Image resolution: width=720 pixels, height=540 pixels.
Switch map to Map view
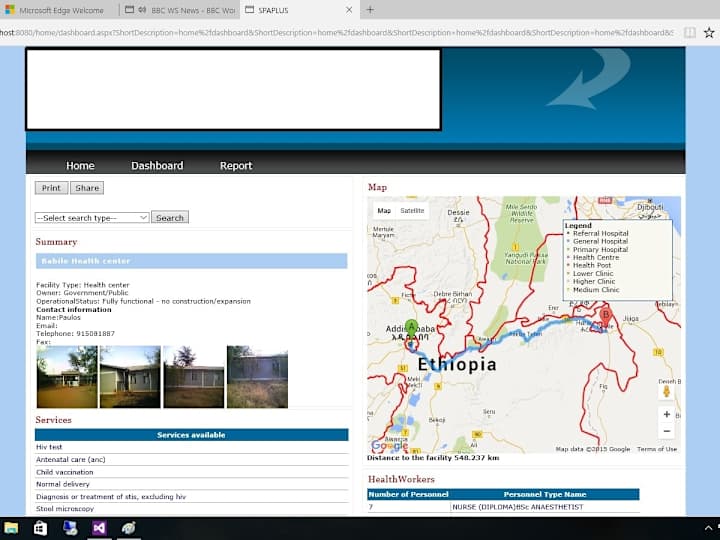click(384, 210)
